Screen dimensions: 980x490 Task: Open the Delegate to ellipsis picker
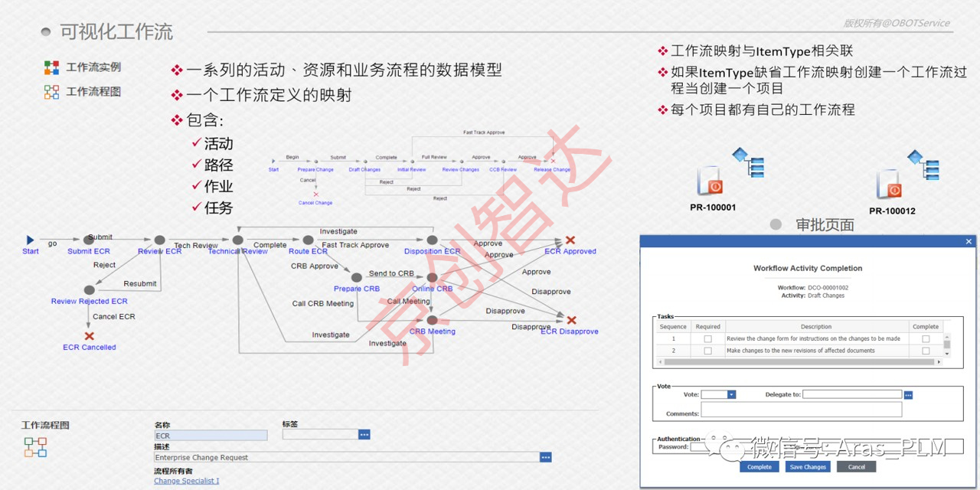tap(908, 395)
